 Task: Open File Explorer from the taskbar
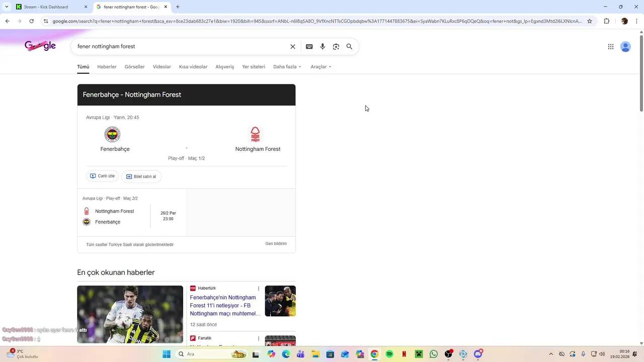315,354
